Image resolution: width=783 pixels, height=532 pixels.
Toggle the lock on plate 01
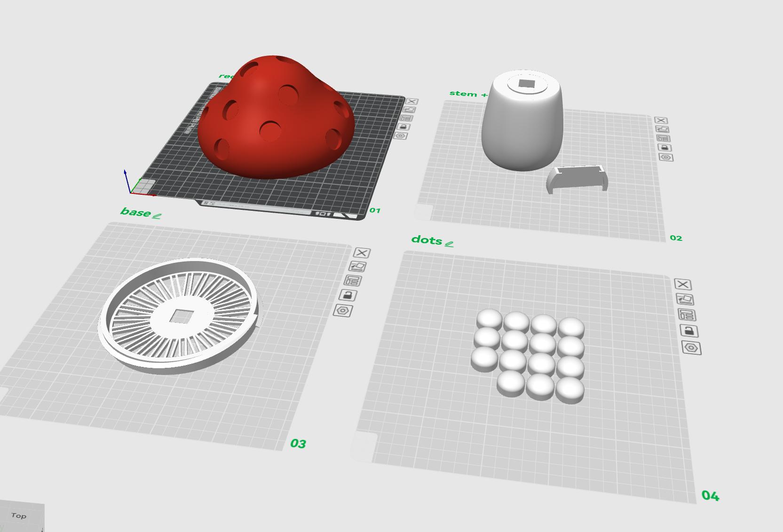click(x=403, y=127)
